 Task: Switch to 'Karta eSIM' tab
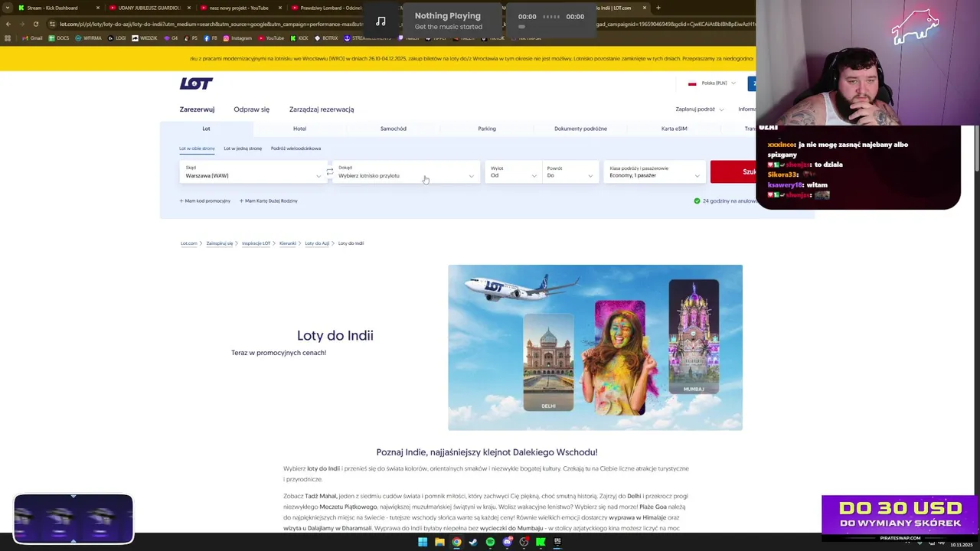coord(674,129)
